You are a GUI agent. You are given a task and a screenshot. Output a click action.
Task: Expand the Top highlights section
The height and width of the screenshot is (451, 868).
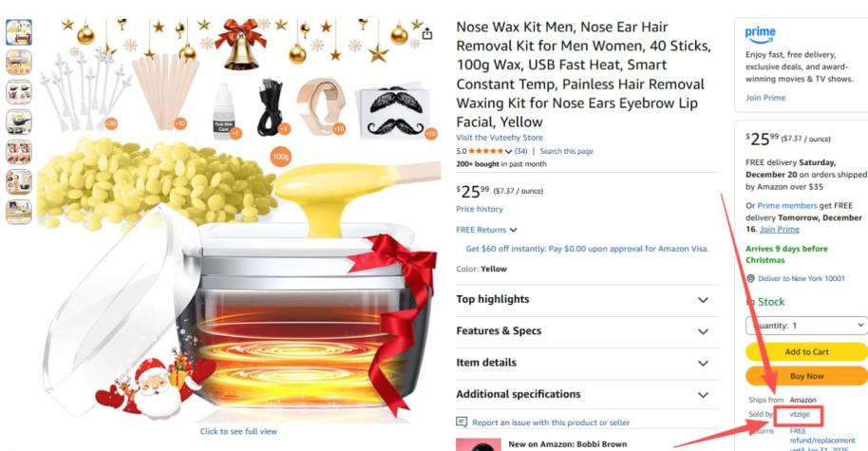(x=587, y=299)
